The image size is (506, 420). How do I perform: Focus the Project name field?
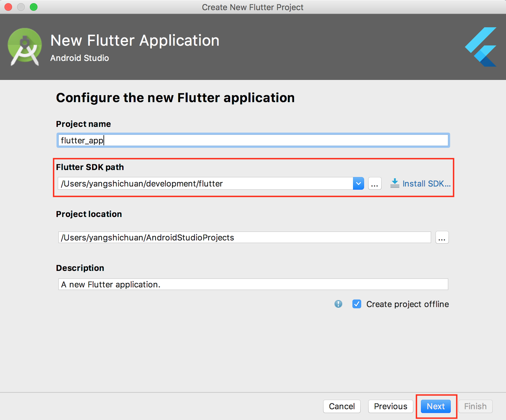(253, 140)
